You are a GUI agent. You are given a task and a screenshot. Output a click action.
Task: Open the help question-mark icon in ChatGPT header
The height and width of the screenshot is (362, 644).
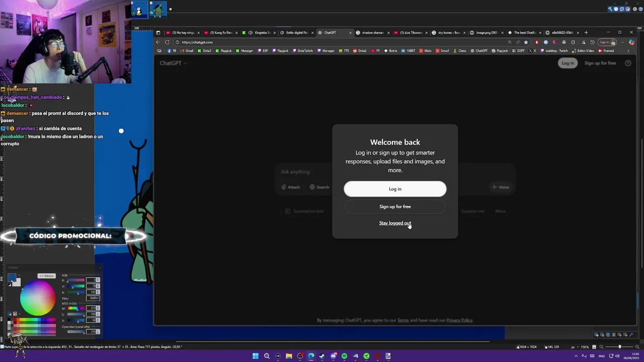pyautogui.click(x=628, y=63)
